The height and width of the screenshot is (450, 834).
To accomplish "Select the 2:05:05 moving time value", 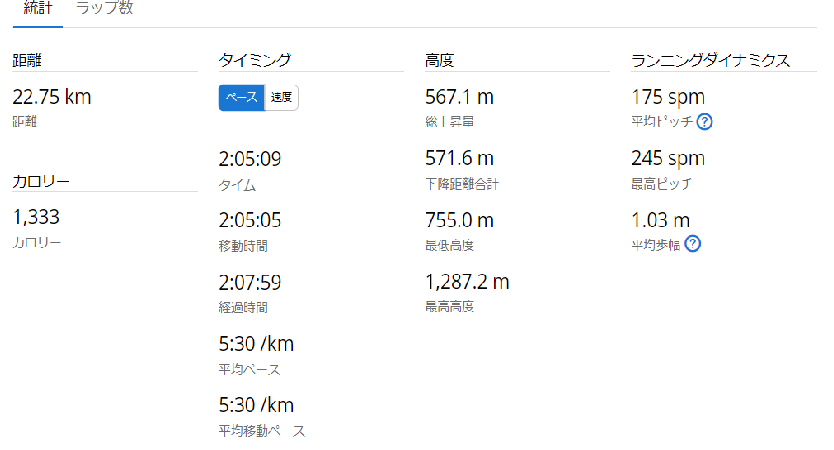I will point(249,220).
